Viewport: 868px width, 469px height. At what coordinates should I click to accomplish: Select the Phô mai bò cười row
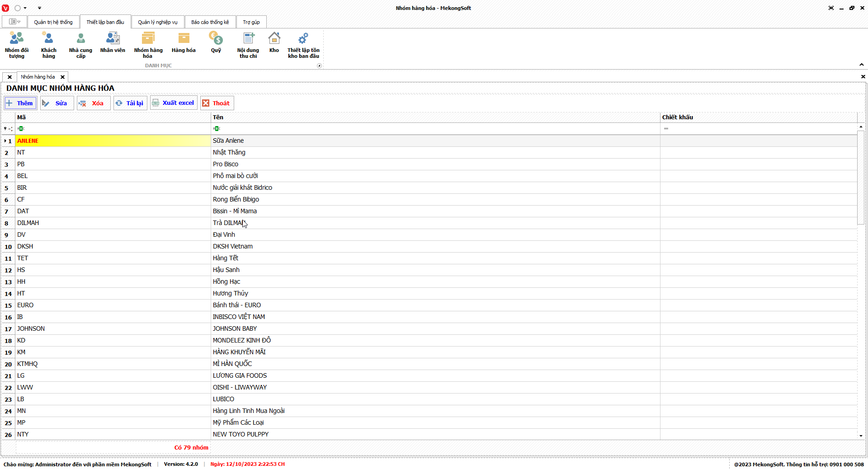pyautogui.click(x=429, y=176)
